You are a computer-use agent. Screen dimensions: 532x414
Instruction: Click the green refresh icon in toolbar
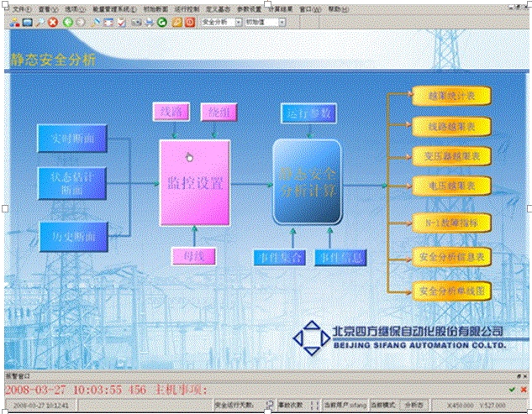coord(161,21)
